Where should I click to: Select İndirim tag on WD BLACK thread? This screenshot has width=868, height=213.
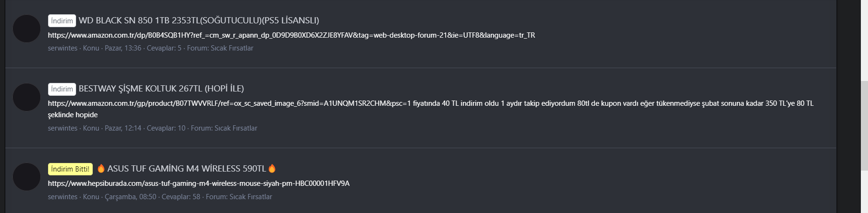pos(62,20)
